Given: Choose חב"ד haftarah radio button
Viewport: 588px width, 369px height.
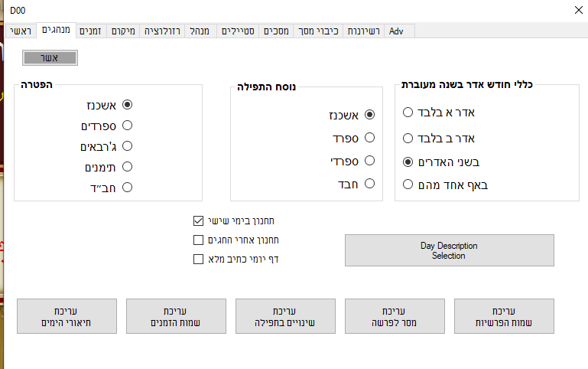Looking at the screenshot, I should click(127, 187).
